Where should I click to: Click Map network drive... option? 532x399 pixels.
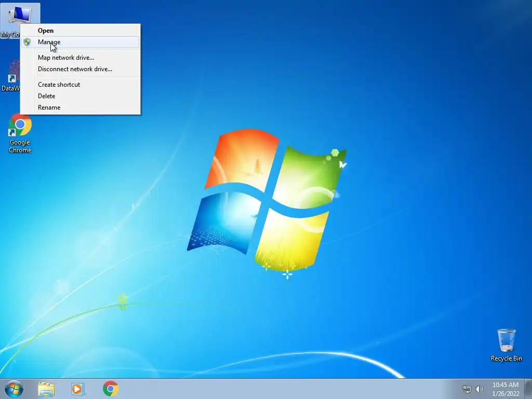(x=80, y=58)
